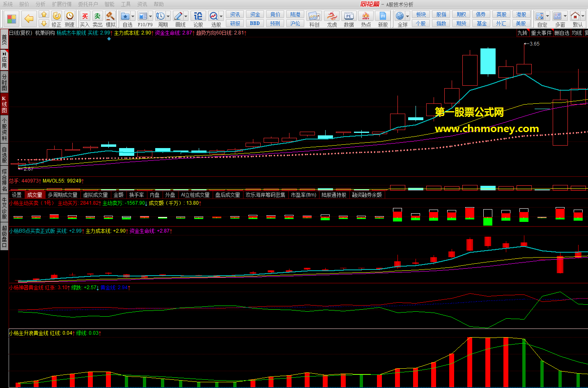The image size is (588, 388).
Task: Click the 默认 home layout icon
Action: click(575, 16)
